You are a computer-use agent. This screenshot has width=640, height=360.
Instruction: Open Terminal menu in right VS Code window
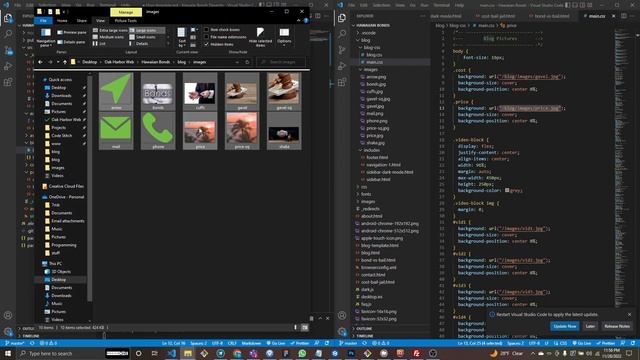442,5
